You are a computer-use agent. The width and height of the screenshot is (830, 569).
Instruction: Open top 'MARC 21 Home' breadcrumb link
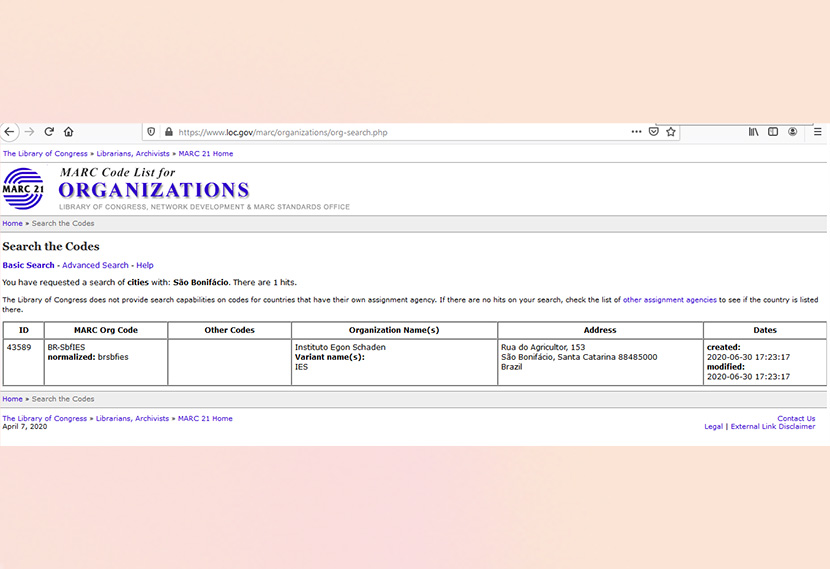206,153
